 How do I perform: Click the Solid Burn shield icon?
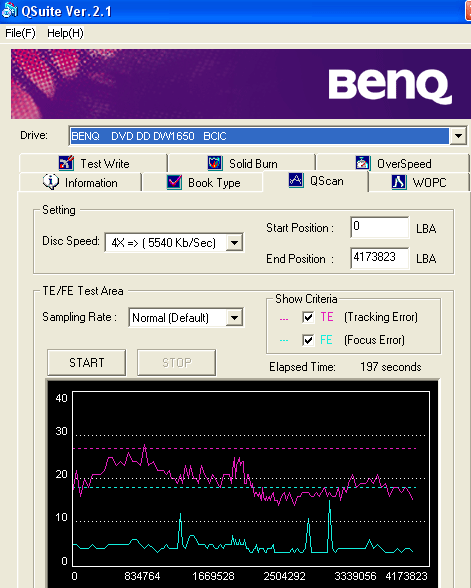(215, 163)
